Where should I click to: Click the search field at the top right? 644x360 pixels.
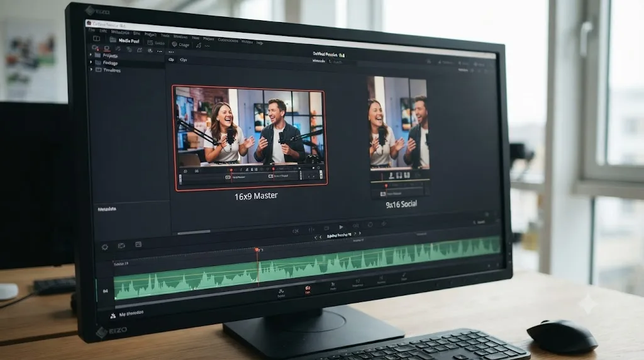pos(341,62)
